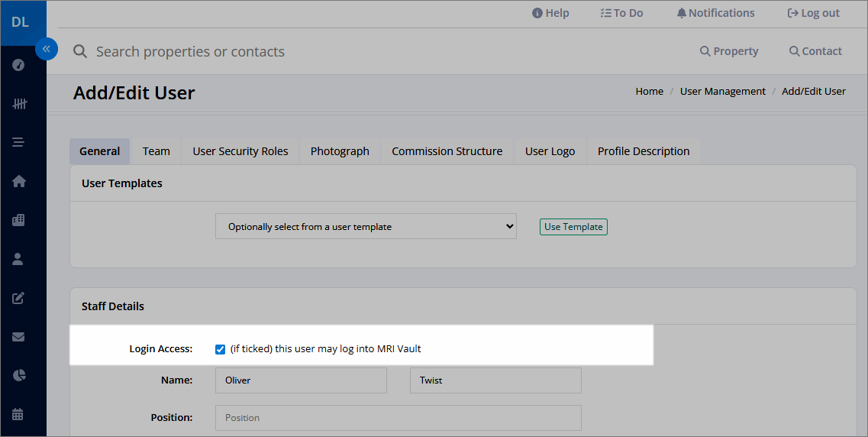The image size is (868, 437).
Task: Open Notifications from the top bar
Action: click(x=715, y=13)
